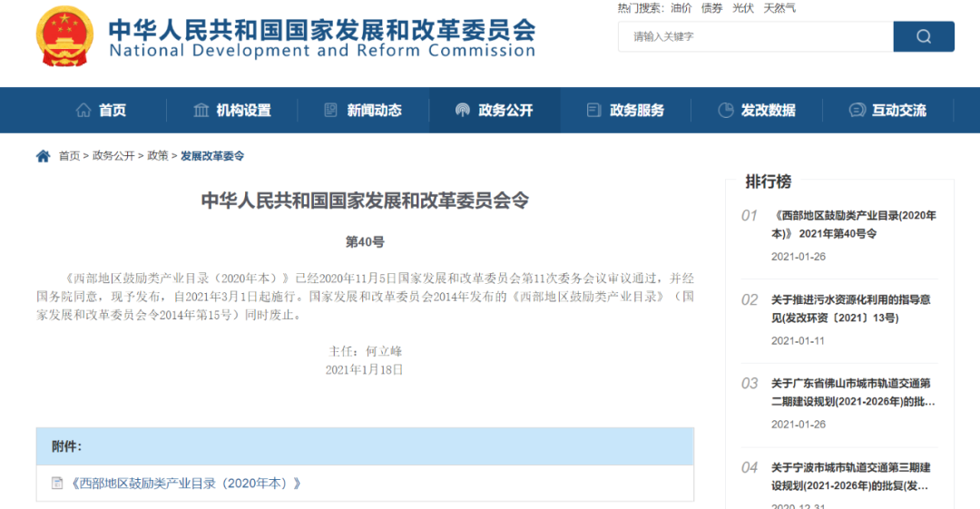The width and height of the screenshot is (980, 509).
Task: Click the broadcast icon beside 政务公开
Action: 463,111
